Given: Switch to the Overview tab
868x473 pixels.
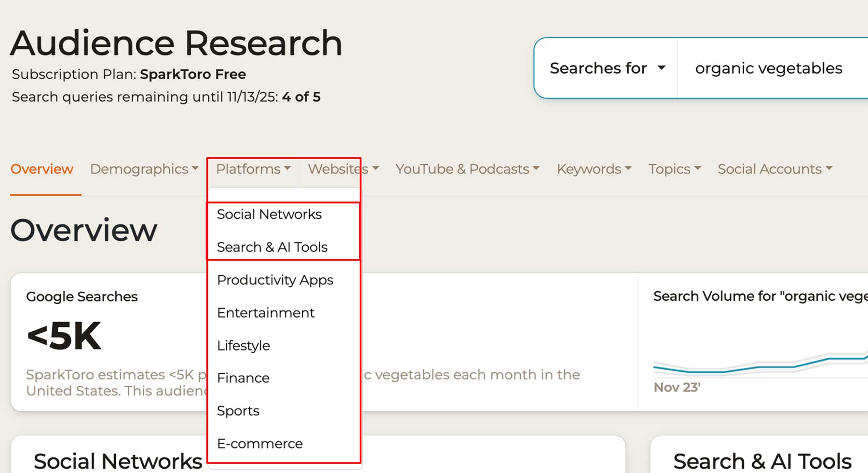Looking at the screenshot, I should point(41,169).
